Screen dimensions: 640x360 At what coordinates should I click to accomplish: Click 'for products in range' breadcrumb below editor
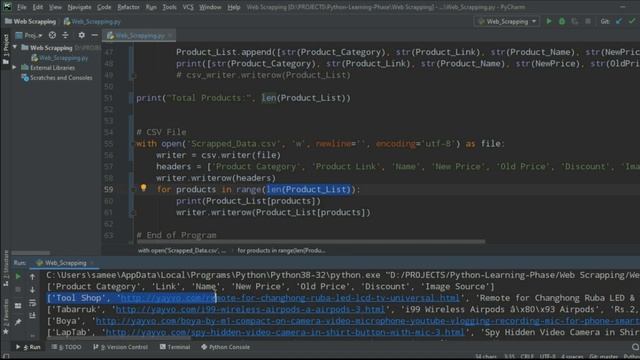tap(282, 251)
